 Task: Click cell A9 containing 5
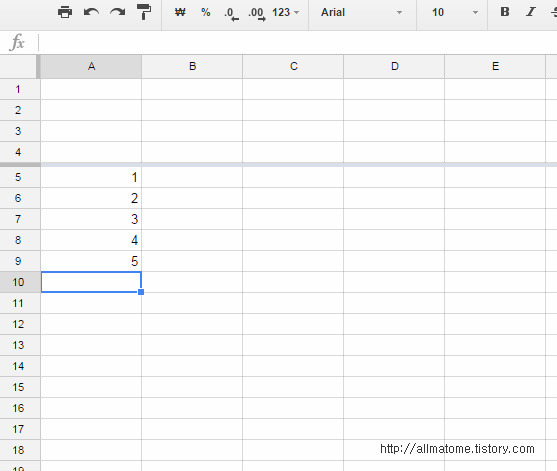tap(91, 261)
